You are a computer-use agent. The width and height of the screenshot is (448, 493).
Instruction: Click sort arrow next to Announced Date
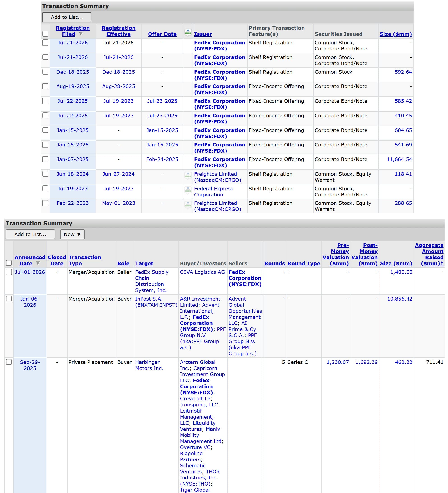(38, 263)
